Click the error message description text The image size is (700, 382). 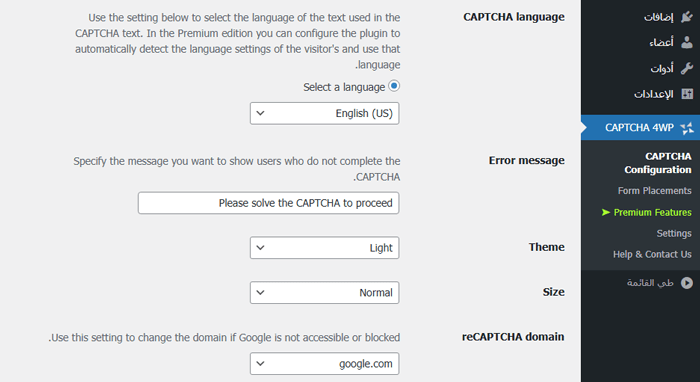[x=237, y=169]
